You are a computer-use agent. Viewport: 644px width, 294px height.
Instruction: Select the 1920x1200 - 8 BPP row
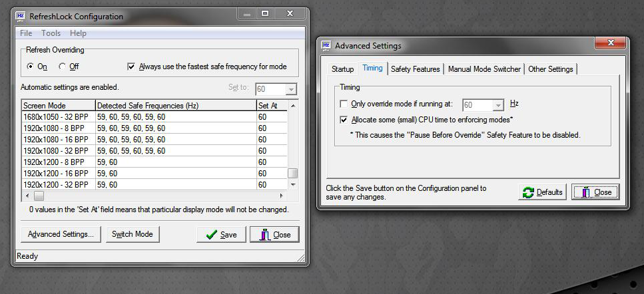(154, 162)
